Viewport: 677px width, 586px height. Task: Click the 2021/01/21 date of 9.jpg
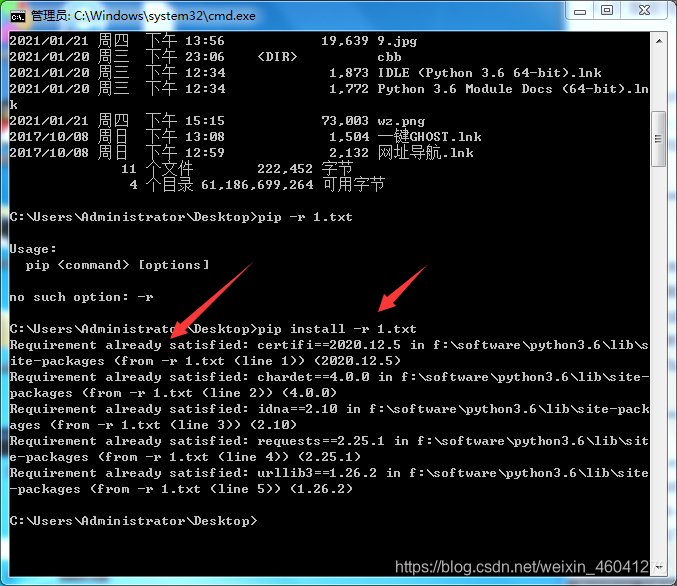[49, 41]
